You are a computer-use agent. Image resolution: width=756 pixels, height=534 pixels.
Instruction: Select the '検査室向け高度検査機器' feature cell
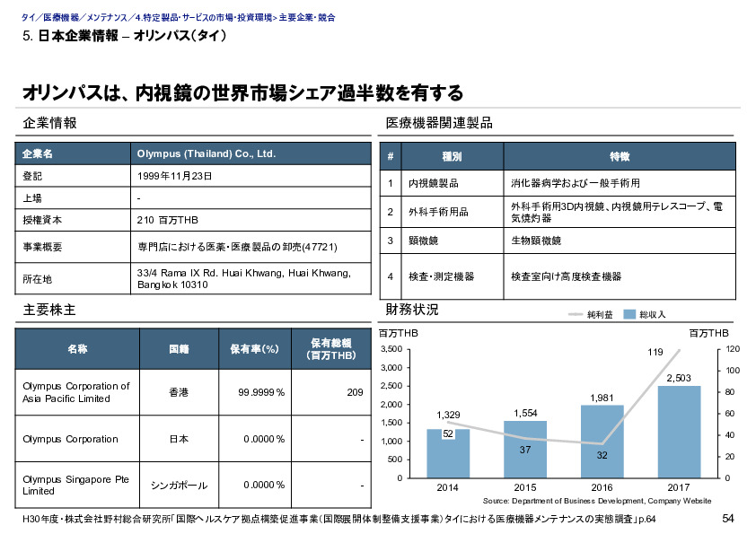(620, 276)
